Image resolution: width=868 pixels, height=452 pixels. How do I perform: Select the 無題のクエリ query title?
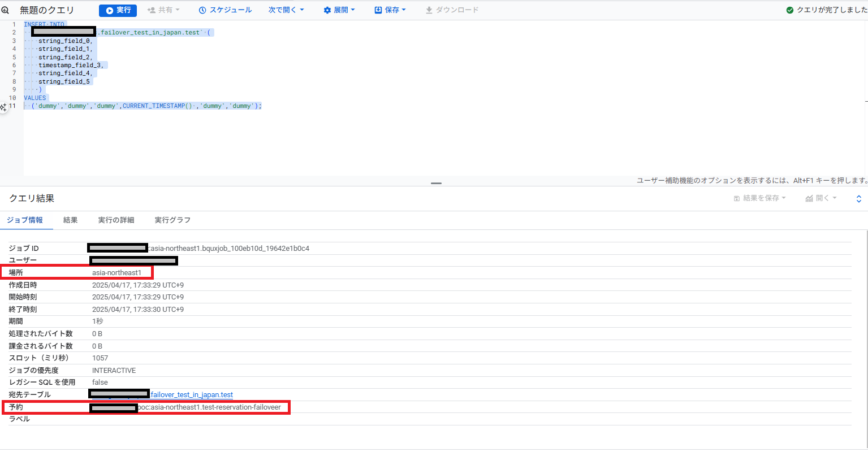(47, 10)
